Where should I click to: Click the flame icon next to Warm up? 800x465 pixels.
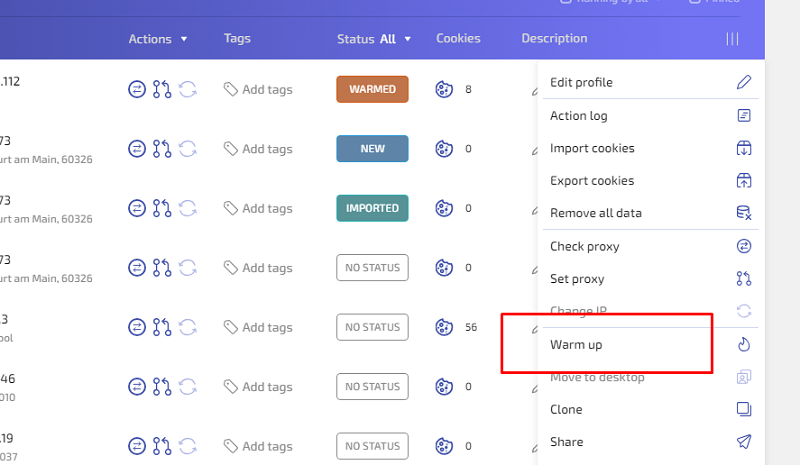[744, 345]
